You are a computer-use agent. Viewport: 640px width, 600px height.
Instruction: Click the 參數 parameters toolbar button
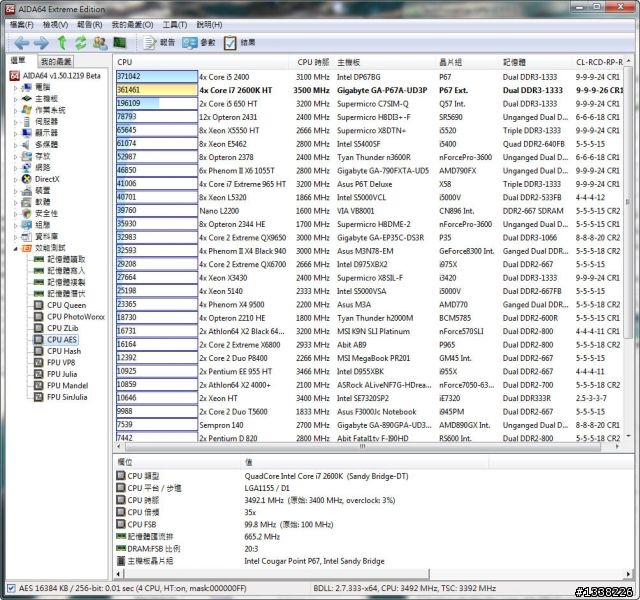click(x=199, y=42)
